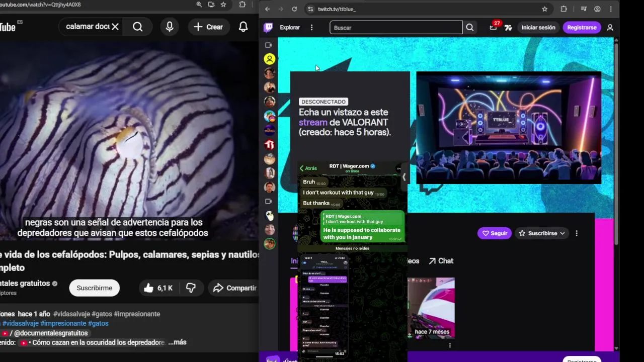Open the clip thumbnail 'hace 7 meses'
644x362 pixels.
click(x=431, y=308)
